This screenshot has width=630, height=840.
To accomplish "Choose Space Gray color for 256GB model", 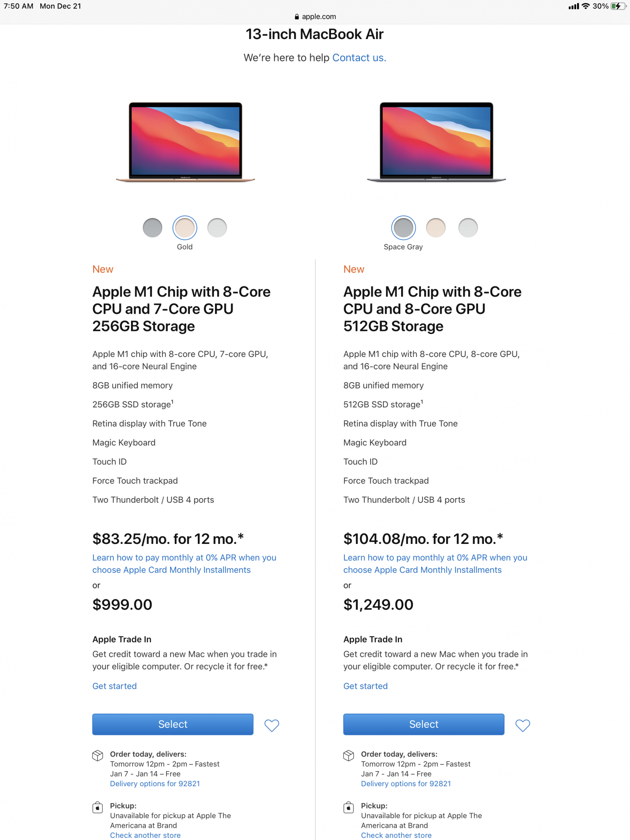I will click(x=152, y=228).
